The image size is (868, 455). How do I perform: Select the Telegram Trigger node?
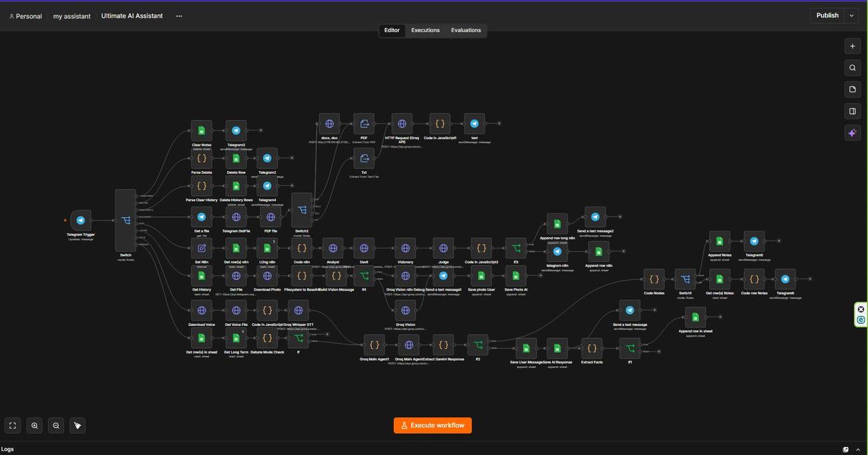[x=81, y=220]
